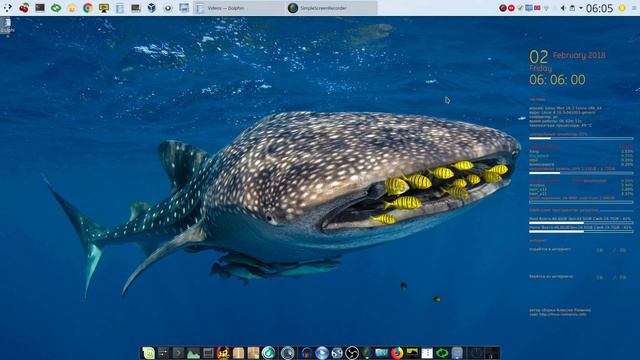The width and height of the screenshot is (640, 360).
Task: Launch the cherries icon app in top panel
Action: (x=24, y=8)
